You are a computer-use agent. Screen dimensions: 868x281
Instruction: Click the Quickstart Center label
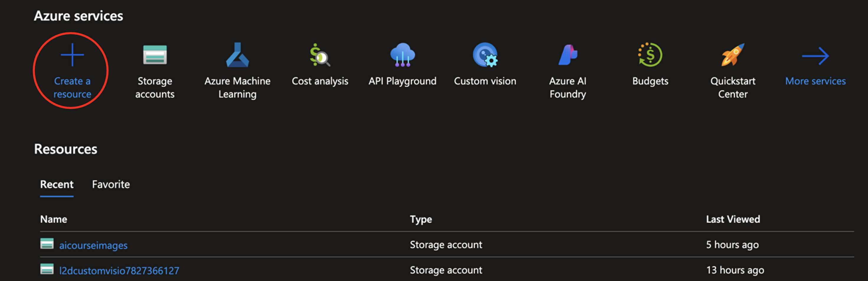(x=733, y=87)
